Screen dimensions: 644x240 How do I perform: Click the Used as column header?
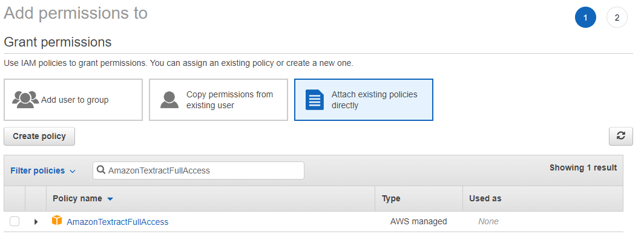click(485, 198)
